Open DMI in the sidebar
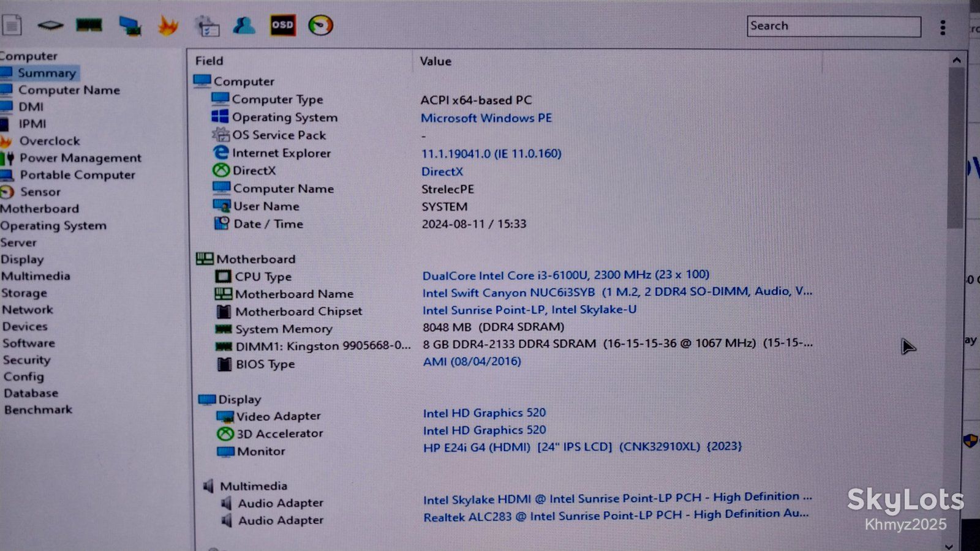 [31, 107]
